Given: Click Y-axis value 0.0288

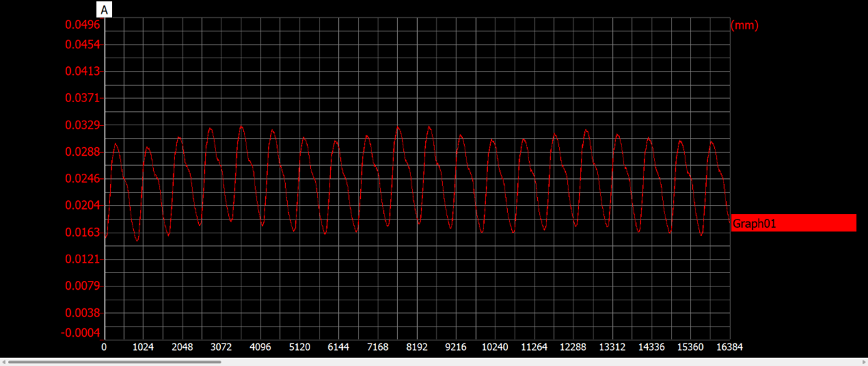Looking at the screenshot, I should coord(82,152).
